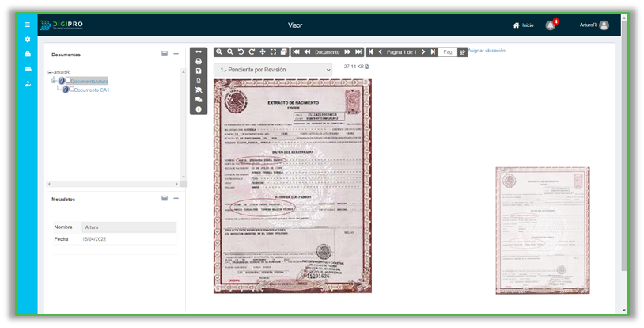Select the second document thumbnail on the right
The image size is (644, 328).
[x=542, y=230]
